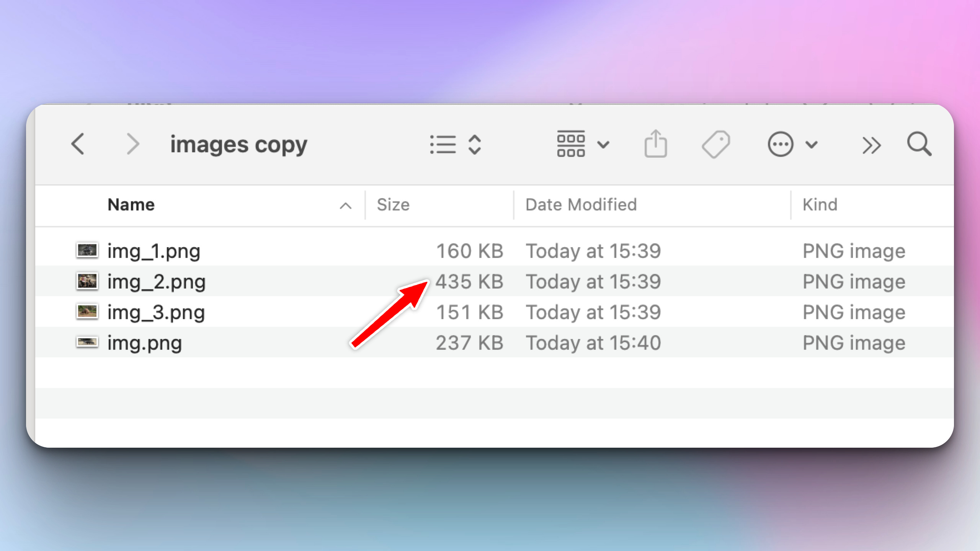Switch sorting to the Size column
The image size is (980, 551).
(392, 204)
